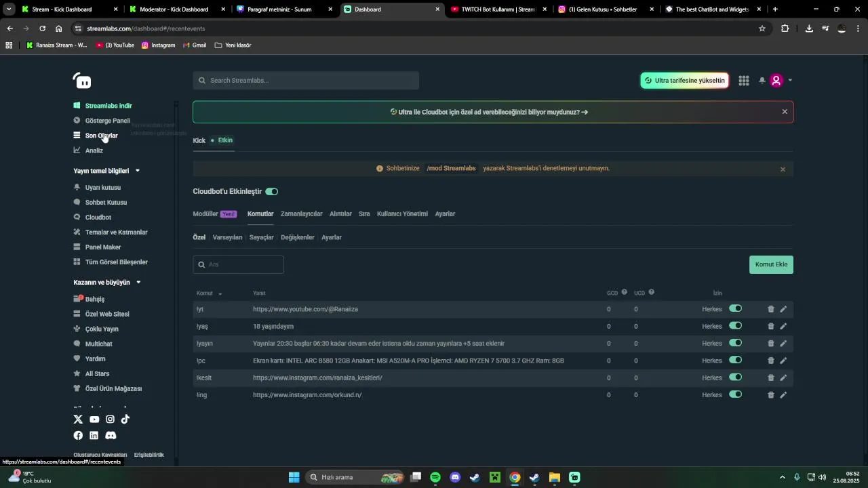Delete the !yt command with trash icon
Viewport: 868px width, 488px height.
770,309
